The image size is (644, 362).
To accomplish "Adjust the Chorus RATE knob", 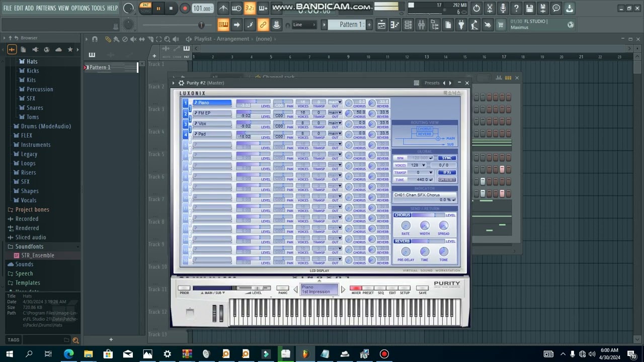I will pos(406,226).
